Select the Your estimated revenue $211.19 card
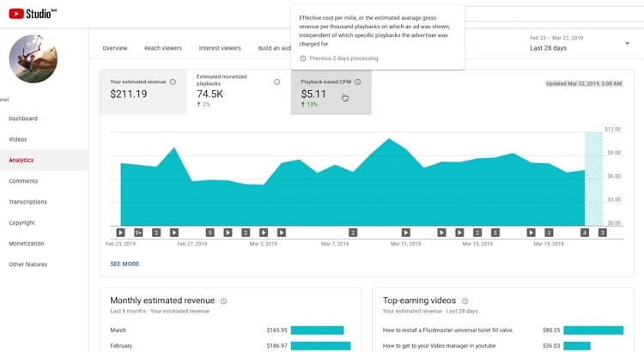Viewport: 644px width, 352px height. [143, 92]
